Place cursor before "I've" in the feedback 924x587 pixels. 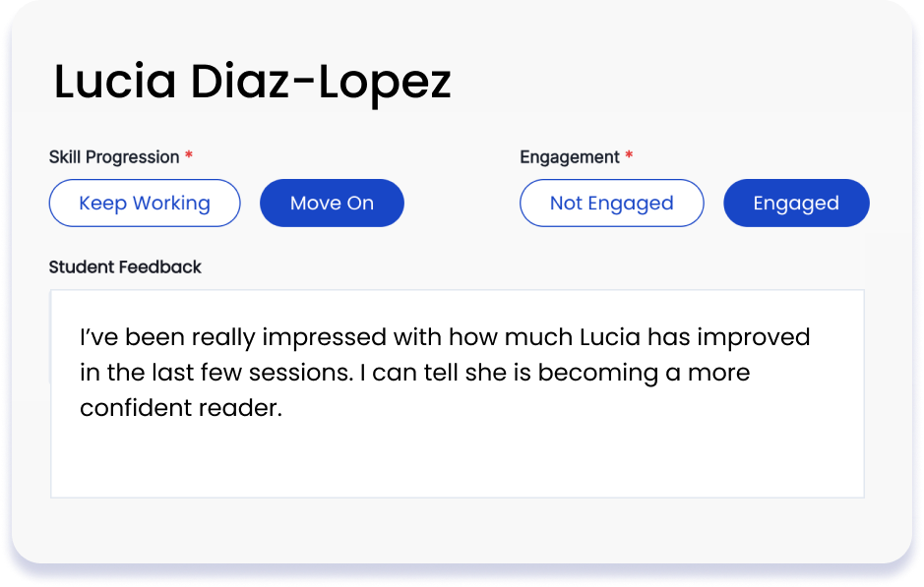pyautogui.click(x=80, y=338)
